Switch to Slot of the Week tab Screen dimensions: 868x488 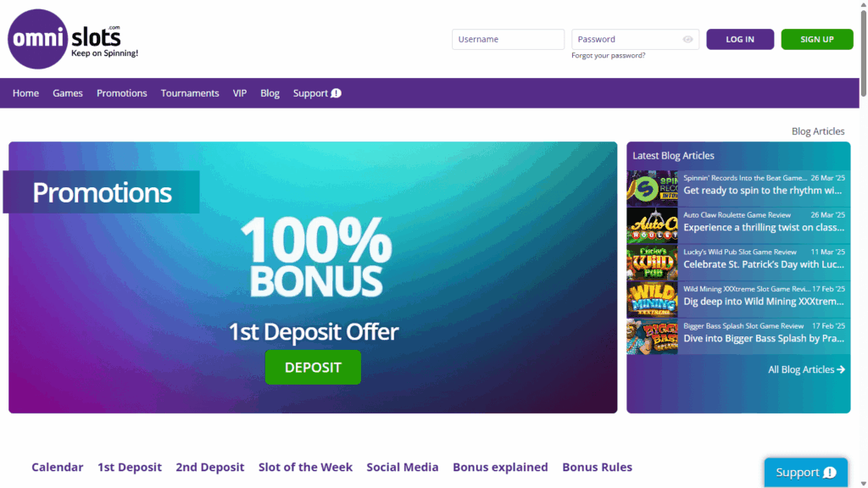pyautogui.click(x=305, y=467)
